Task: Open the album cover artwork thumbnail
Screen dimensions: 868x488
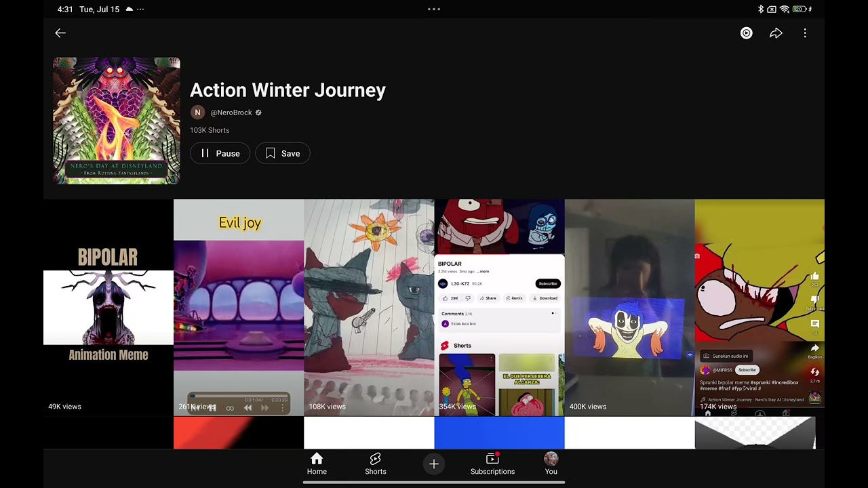Action: 117,121
